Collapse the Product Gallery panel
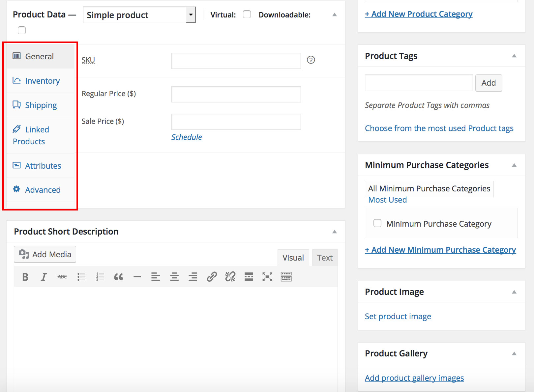Viewport: 534px width, 392px height. [514, 353]
